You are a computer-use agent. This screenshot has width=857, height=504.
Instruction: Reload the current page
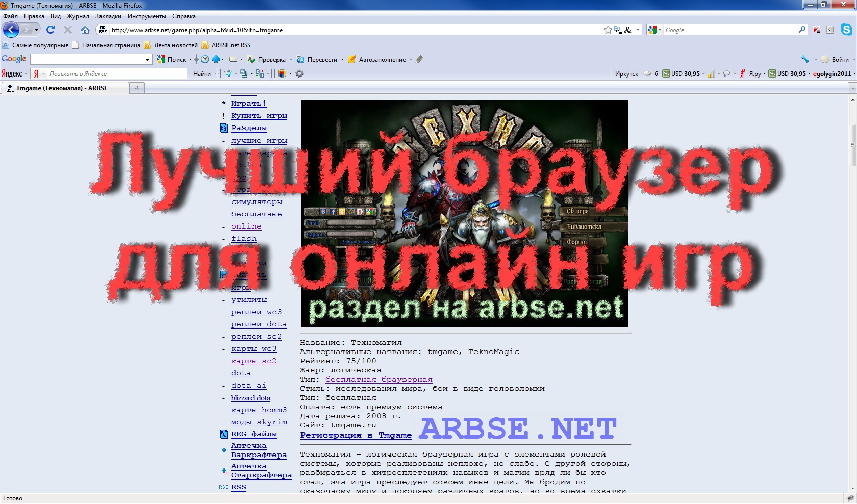point(51,30)
